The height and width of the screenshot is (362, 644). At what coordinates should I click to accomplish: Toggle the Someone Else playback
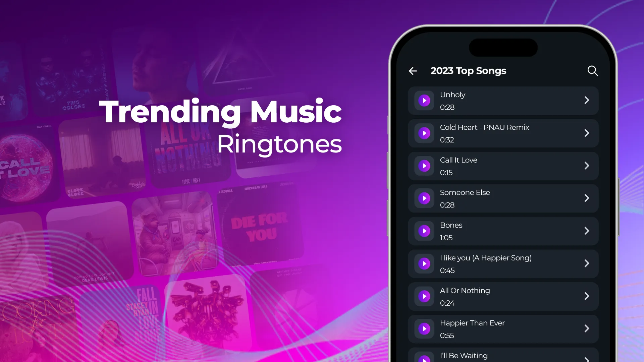(424, 198)
